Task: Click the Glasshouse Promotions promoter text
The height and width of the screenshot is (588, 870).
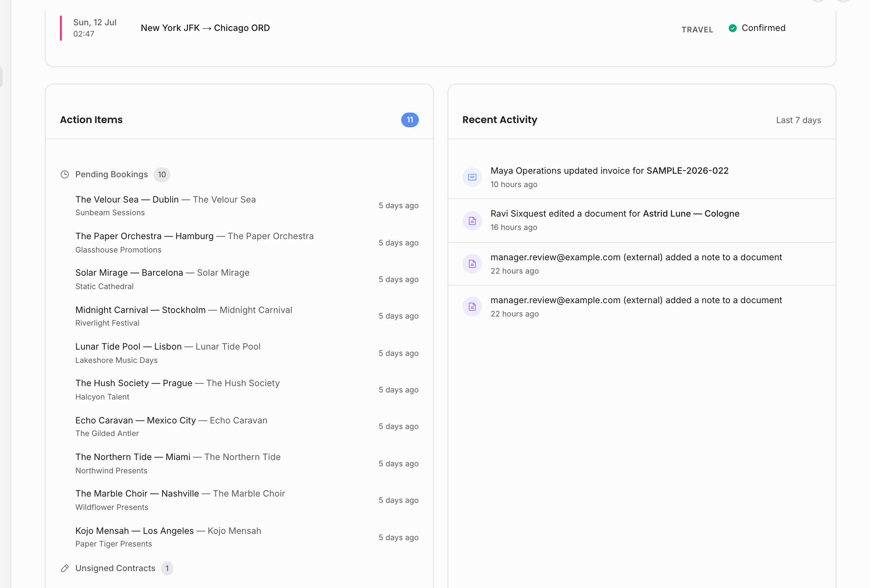Action: coord(118,250)
